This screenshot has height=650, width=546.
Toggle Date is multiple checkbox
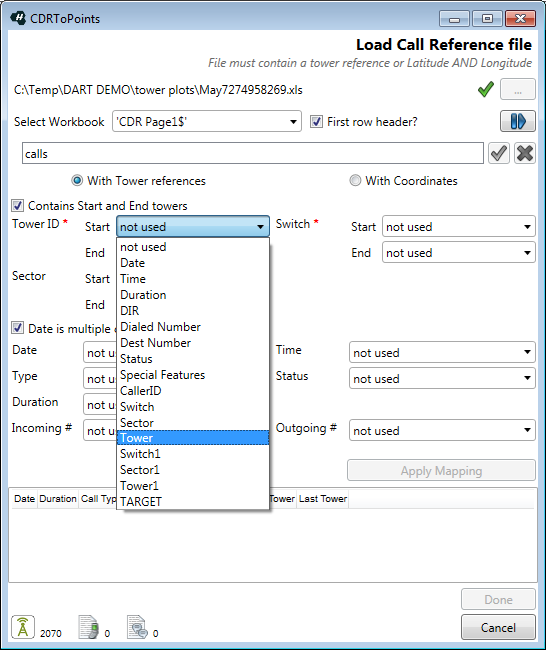[17, 328]
